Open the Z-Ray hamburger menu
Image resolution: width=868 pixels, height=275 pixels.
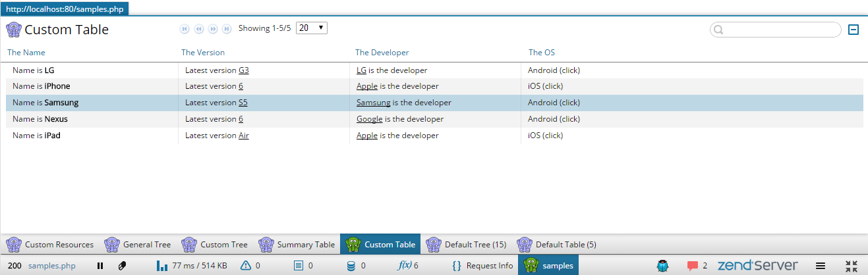[821, 266]
